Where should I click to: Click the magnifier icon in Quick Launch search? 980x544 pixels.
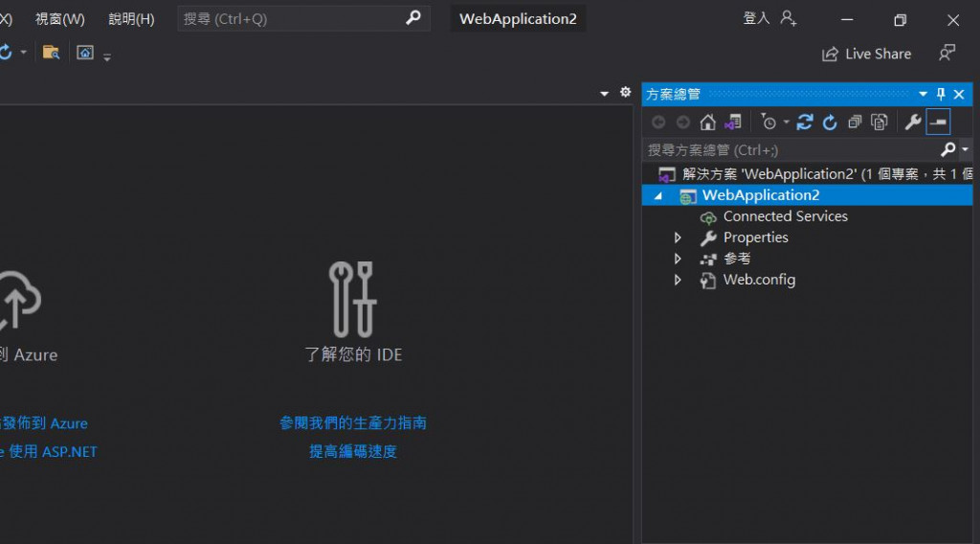[x=413, y=18]
